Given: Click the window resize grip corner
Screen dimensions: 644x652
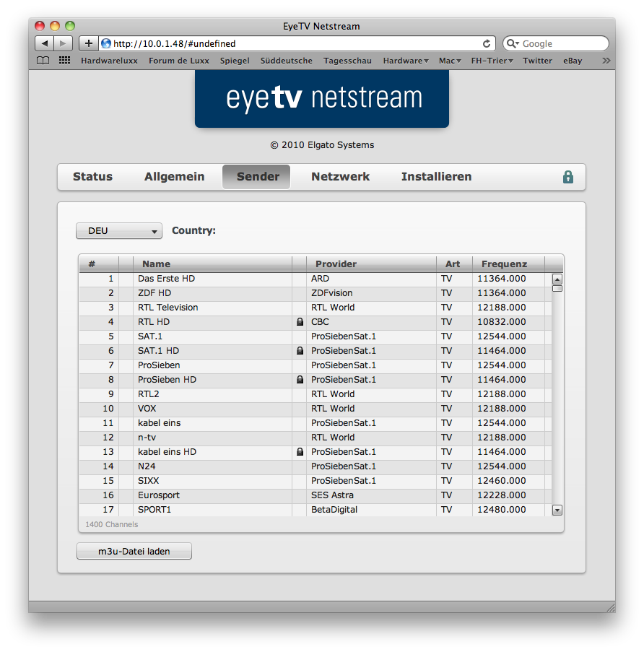Looking at the screenshot, I should pyautogui.click(x=611, y=608).
